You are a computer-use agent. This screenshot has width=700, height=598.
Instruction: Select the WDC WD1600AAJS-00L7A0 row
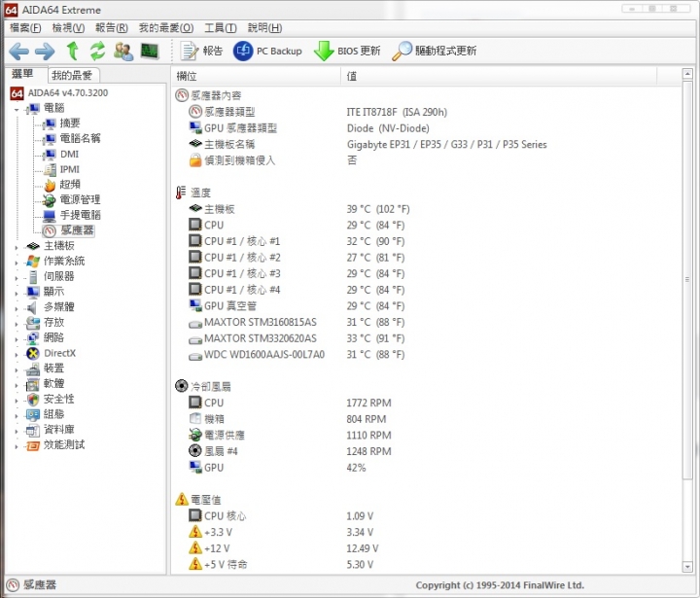click(427, 355)
